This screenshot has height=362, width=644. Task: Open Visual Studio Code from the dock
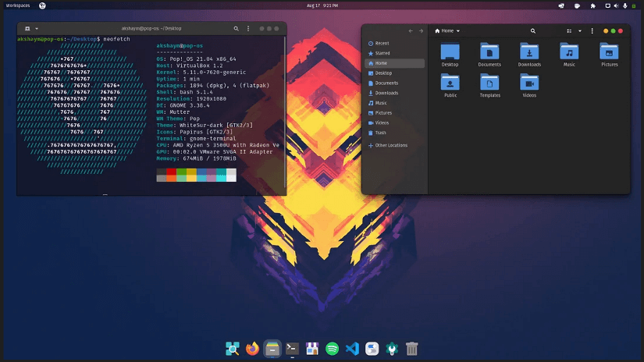pos(352,349)
